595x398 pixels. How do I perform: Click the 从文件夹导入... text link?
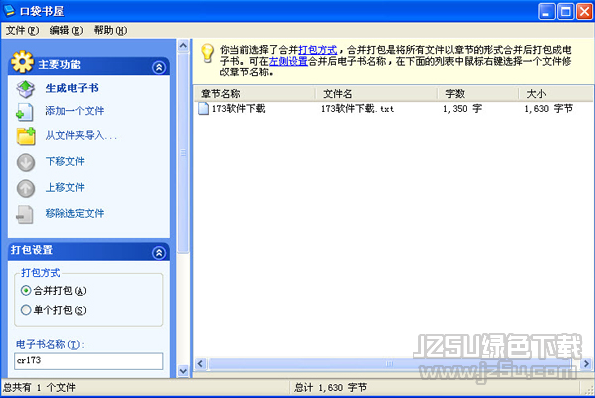click(x=81, y=135)
